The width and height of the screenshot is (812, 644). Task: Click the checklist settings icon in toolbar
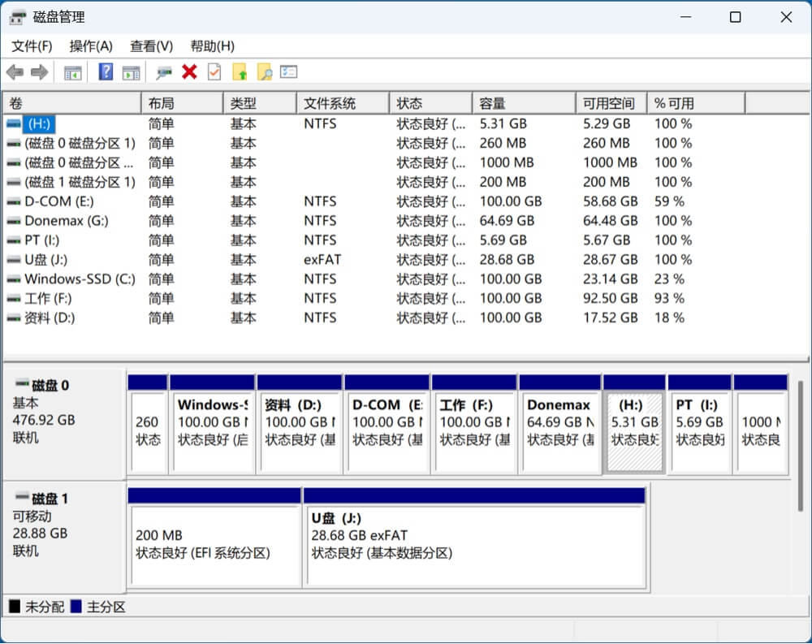(289, 72)
